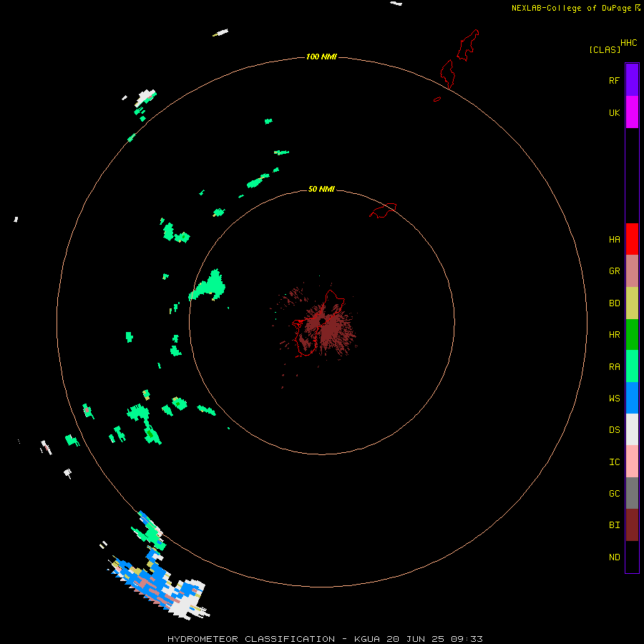
Task: Click the HA red color swatch
Action: point(632,239)
